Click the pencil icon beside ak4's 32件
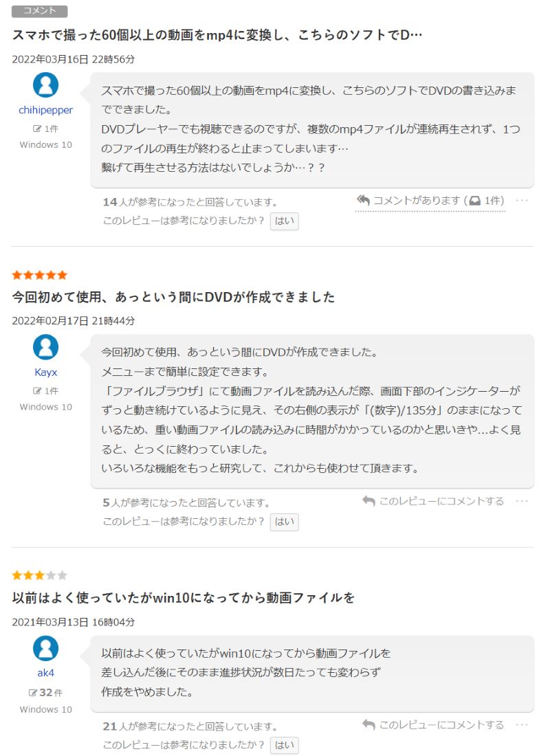The image size is (550, 756). pyautogui.click(x=34, y=693)
